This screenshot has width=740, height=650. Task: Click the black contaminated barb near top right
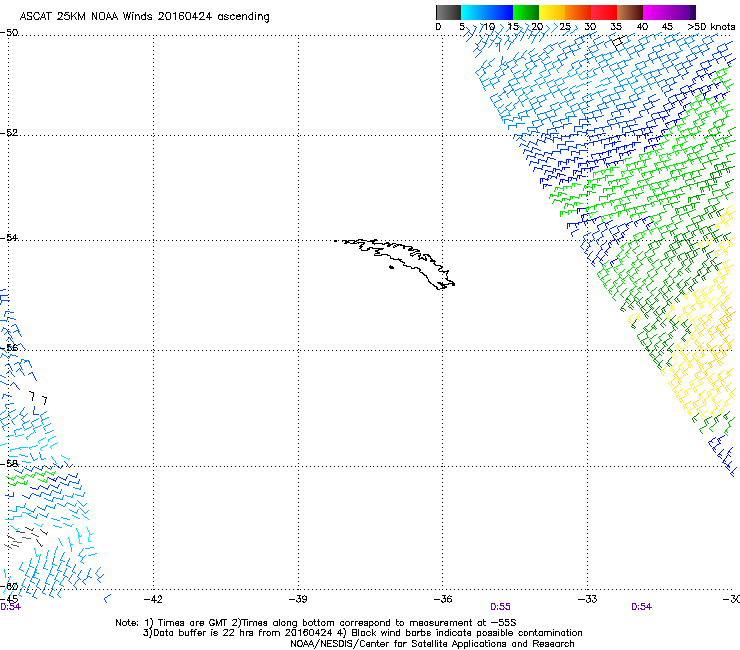pos(619,42)
